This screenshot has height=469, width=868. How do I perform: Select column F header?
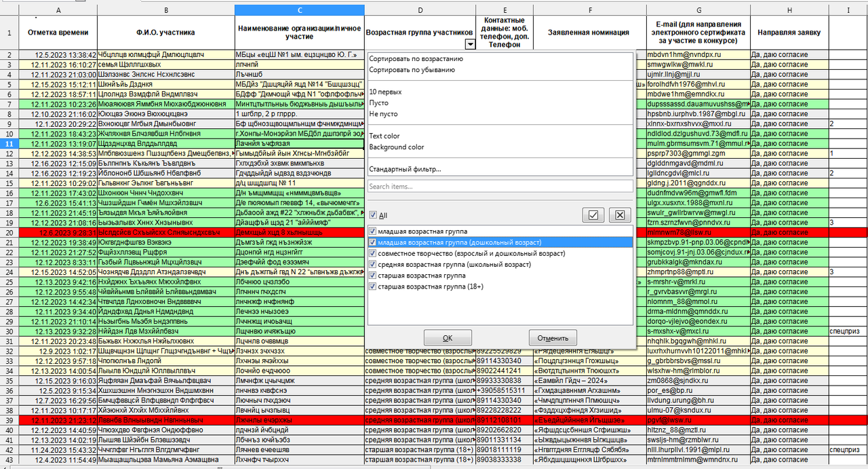[589, 10]
